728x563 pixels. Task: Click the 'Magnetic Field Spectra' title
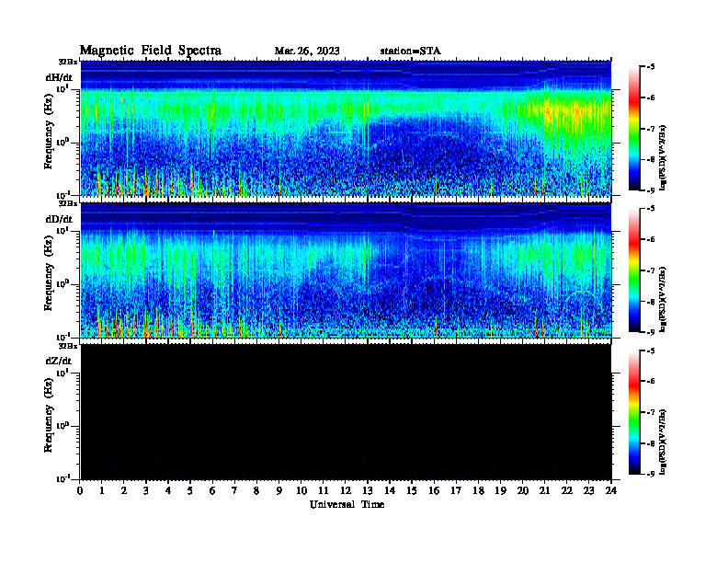(151, 51)
